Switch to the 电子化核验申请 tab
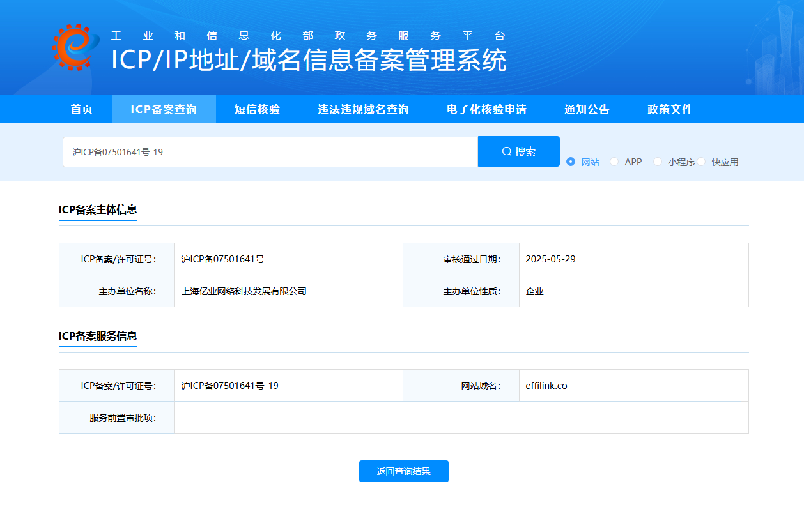The image size is (804, 532). tap(487, 109)
